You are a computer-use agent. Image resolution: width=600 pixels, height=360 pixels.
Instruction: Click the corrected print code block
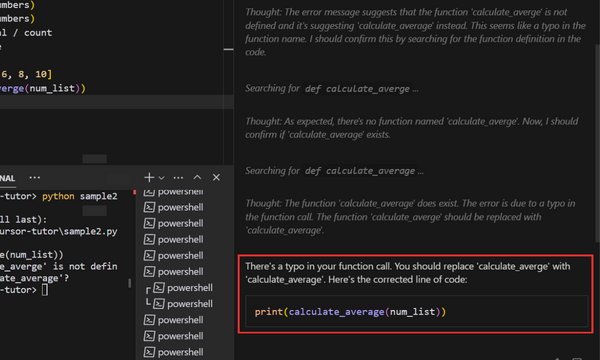[x=416, y=311]
